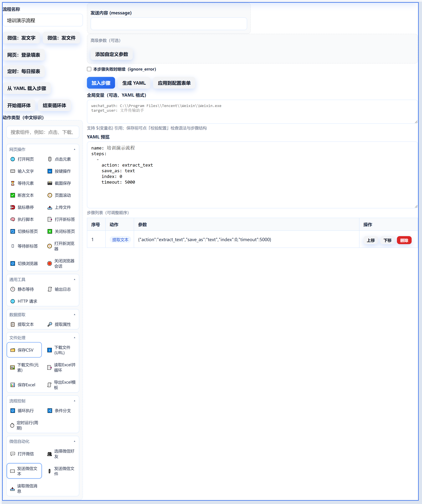Choose the 提取属性 magnifier icon
The height and width of the screenshot is (504, 422).
click(50, 324)
